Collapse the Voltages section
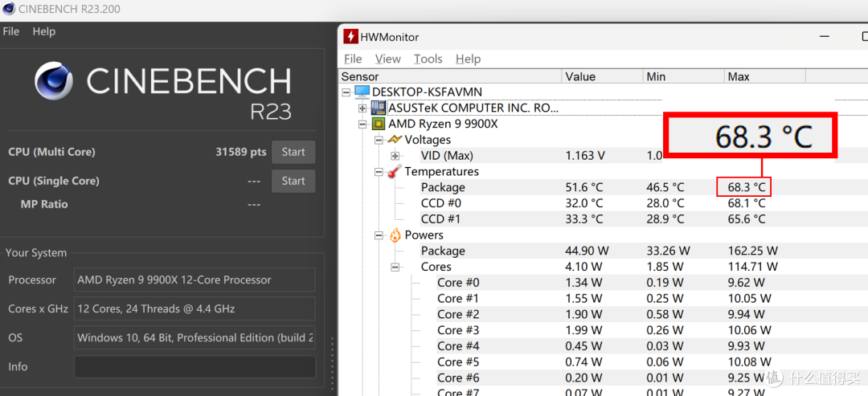The width and height of the screenshot is (868, 396). [379, 140]
